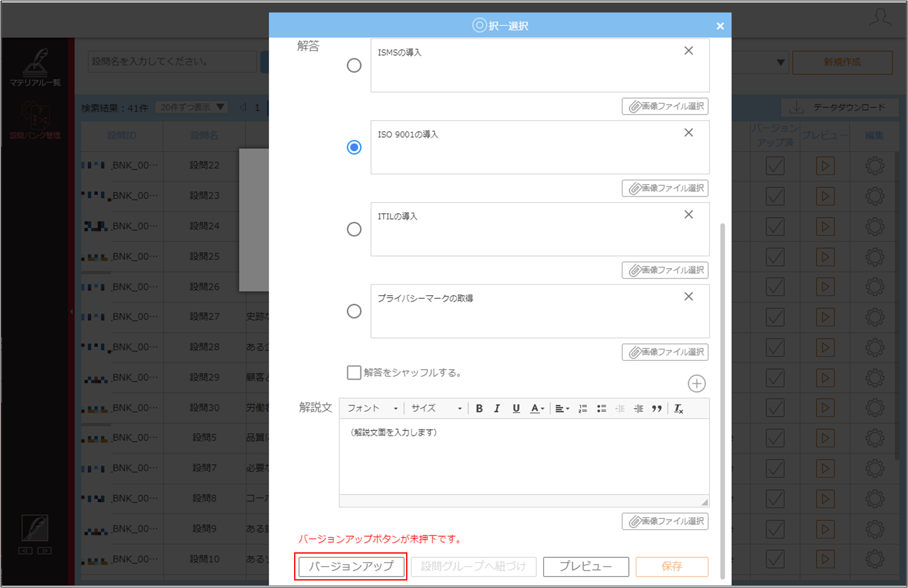908x588 pixels.
Task: Choose the ITILの導入 answer radio button
Action: pyautogui.click(x=354, y=229)
